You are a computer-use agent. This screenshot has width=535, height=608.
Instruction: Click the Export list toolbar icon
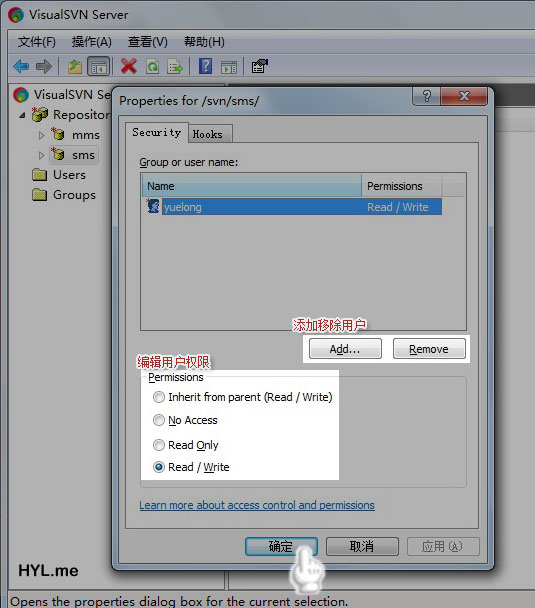click(x=174, y=67)
